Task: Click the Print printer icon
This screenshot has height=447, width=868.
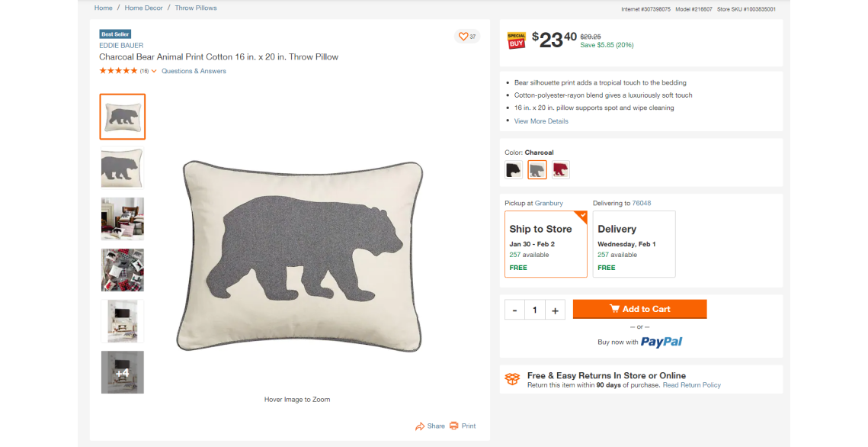Action: coord(454,426)
